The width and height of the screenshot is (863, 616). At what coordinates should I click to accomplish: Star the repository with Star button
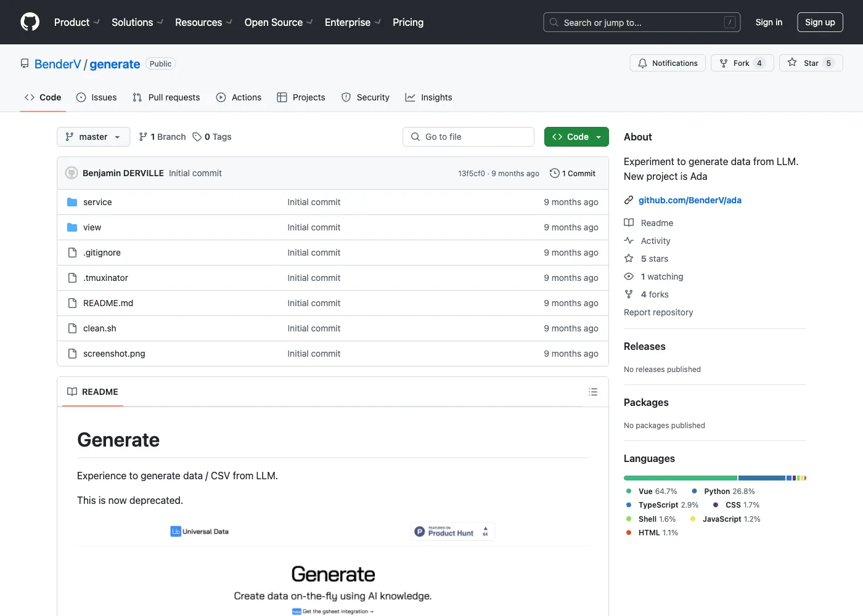point(811,63)
